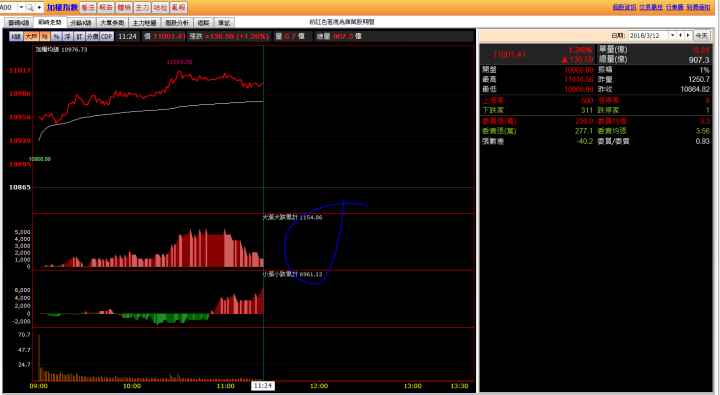Click the 大漲大跌累計 1154.86 label

click(292, 217)
